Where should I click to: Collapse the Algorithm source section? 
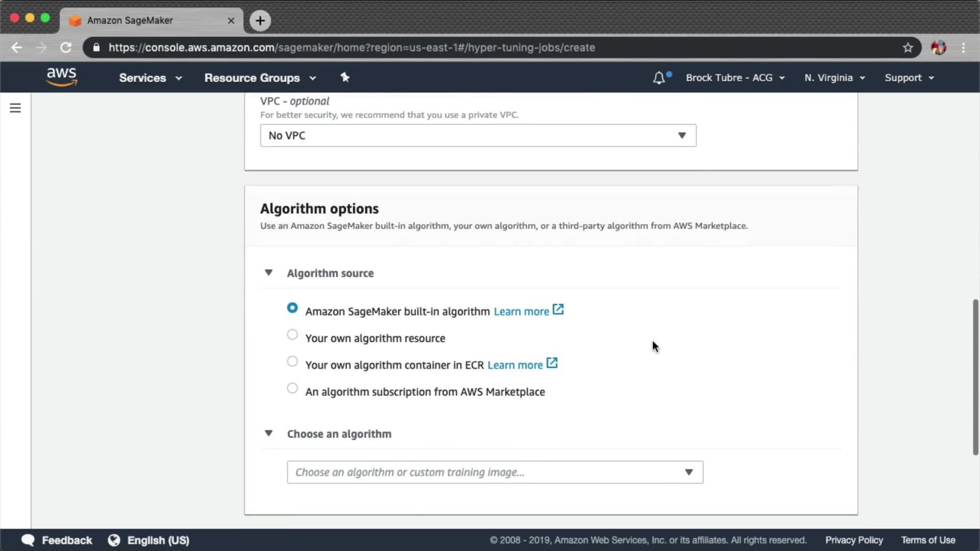pos(268,273)
